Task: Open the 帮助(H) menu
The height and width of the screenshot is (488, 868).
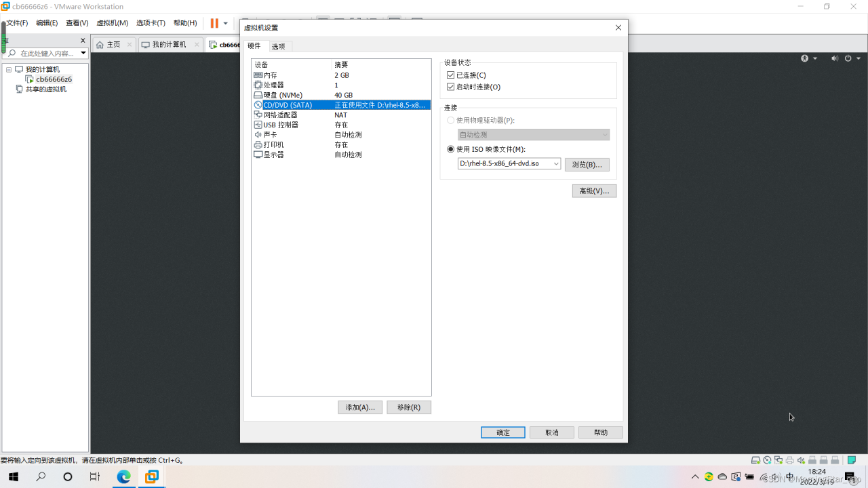Action: (x=185, y=23)
